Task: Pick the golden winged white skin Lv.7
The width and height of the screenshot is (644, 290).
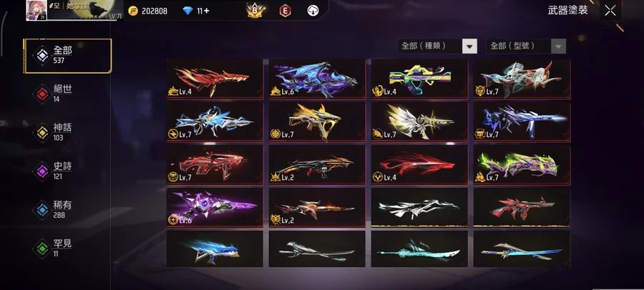Action: [x=419, y=122]
